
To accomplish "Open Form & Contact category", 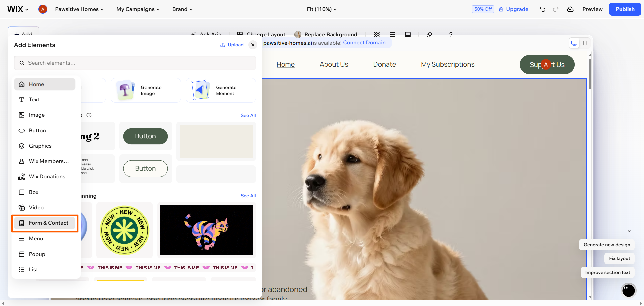I will [x=45, y=223].
